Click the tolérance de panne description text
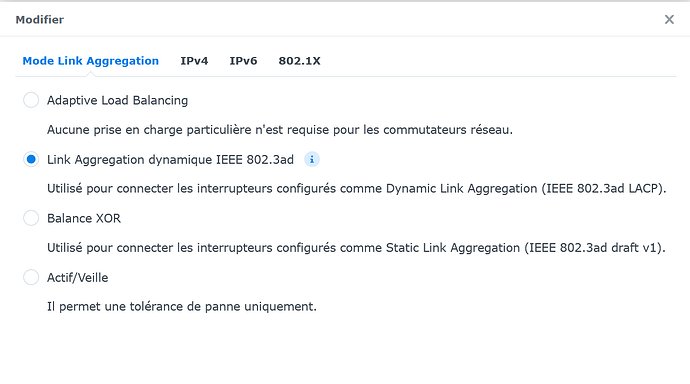Image resolution: width=690 pixels, height=384 pixels. [x=182, y=307]
